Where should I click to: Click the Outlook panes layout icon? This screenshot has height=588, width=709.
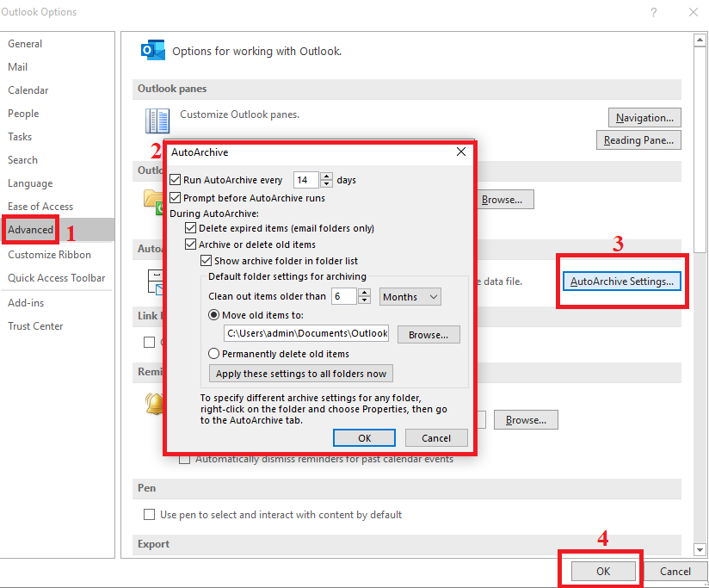point(157,121)
